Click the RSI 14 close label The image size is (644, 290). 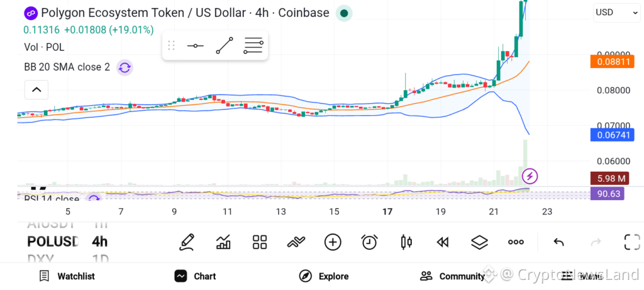(x=52, y=199)
